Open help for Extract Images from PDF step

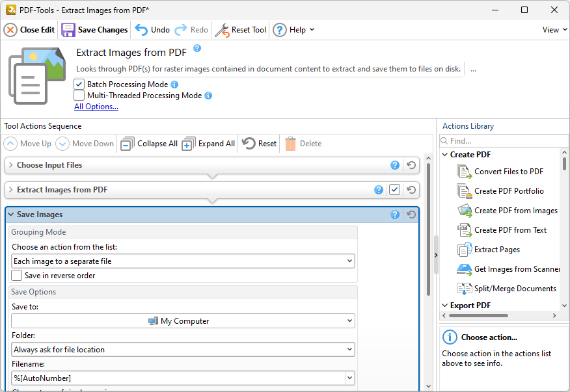coord(379,190)
